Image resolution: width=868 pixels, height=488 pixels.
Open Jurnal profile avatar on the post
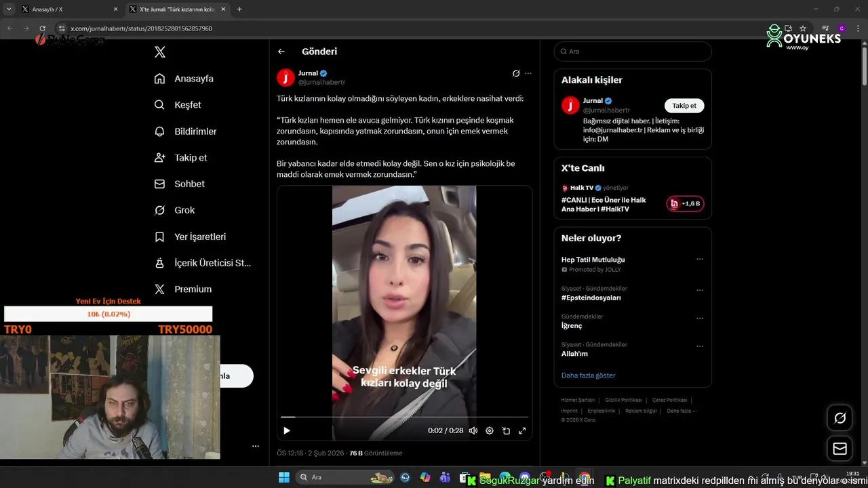coord(285,78)
